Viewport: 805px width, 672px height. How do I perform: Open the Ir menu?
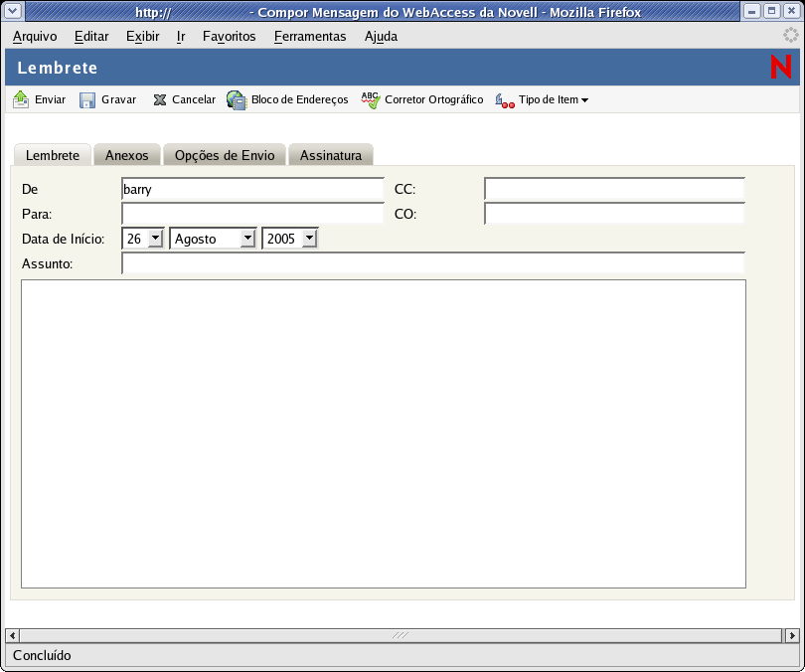coord(181,37)
